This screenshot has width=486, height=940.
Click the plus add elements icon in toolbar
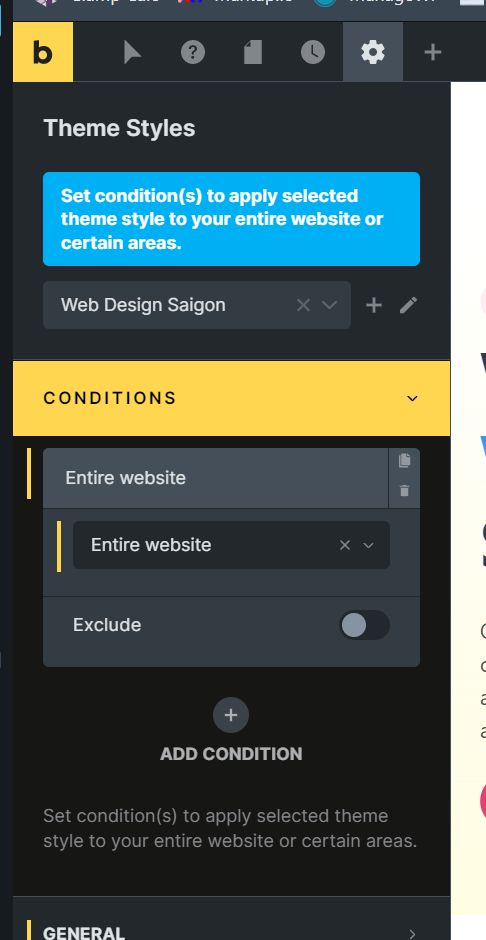click(433, 53)
